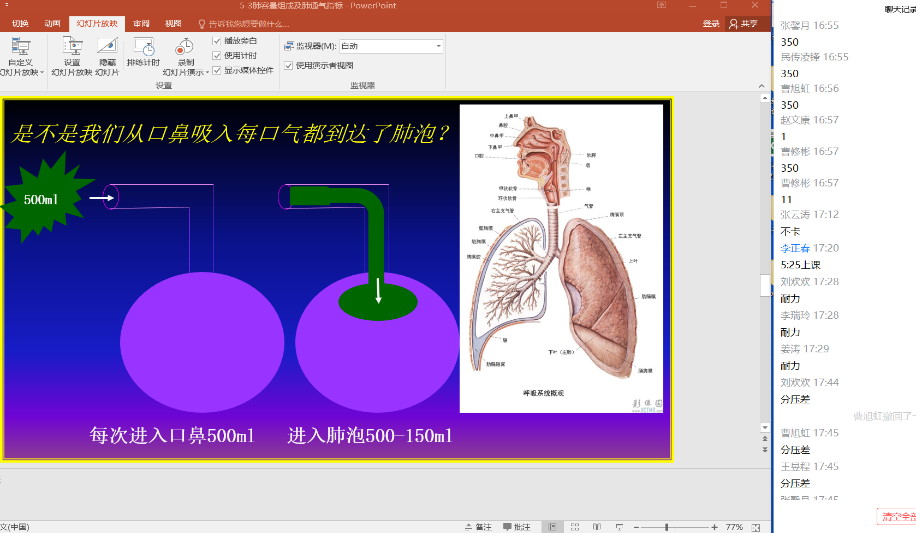This screenshot has height=533, width=916.
Task: Expand Record Slide Show (录制幻灯片演示) dropdown arrow
Action: click(205, 72)
